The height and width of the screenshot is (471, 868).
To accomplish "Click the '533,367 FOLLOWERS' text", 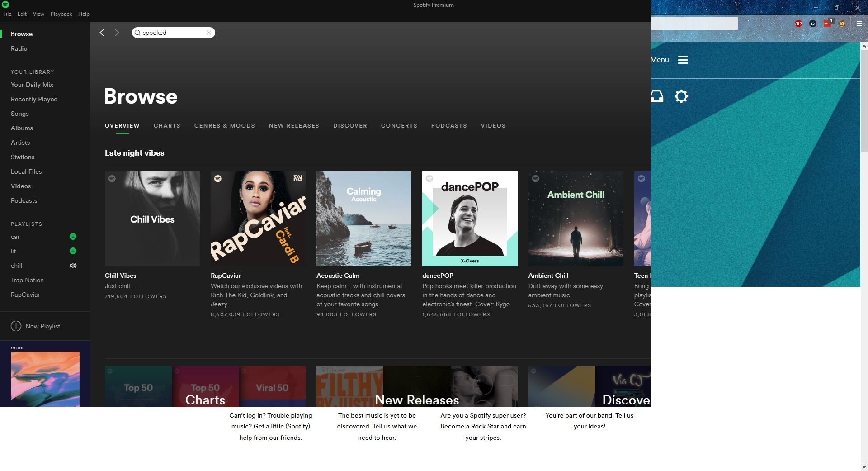I will click(x=560, y=305).
